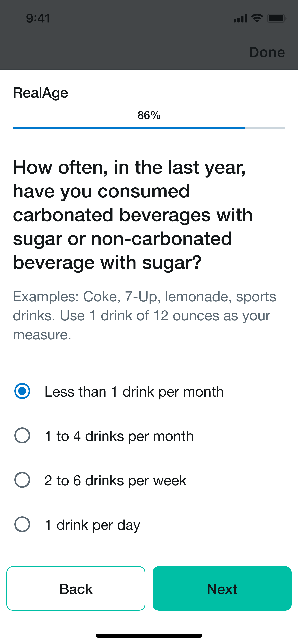Tap the RealAge title text

[x=41, y=93]
